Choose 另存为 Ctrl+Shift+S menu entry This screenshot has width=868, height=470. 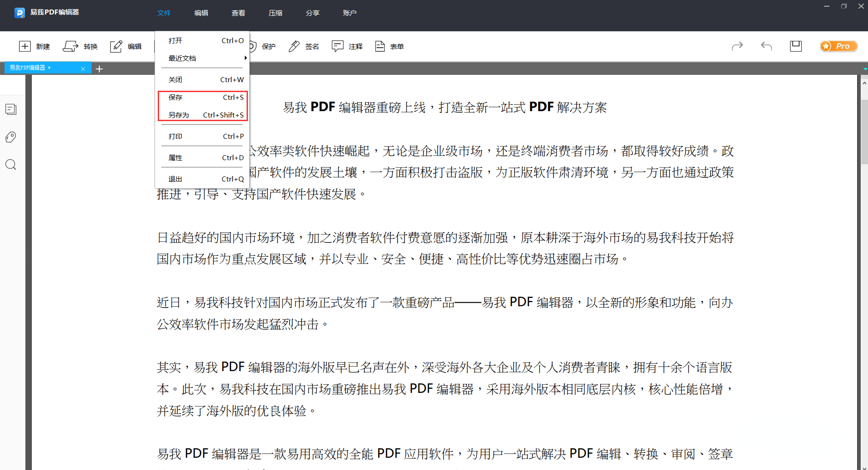tap(202, 115)
